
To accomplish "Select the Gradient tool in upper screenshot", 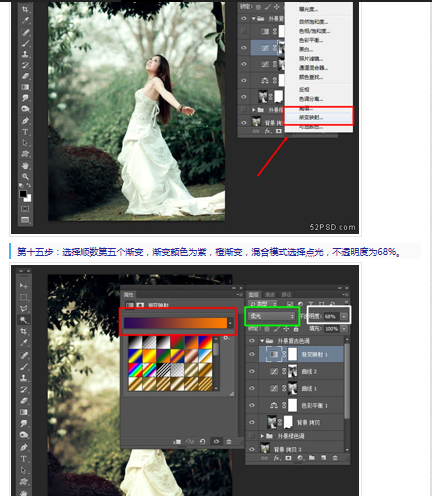I will [25, 87].
